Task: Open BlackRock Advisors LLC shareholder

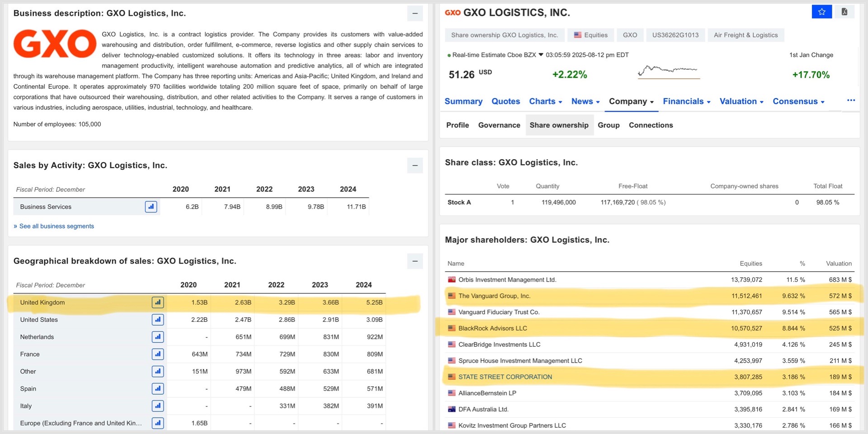Action: pos(492,328)
